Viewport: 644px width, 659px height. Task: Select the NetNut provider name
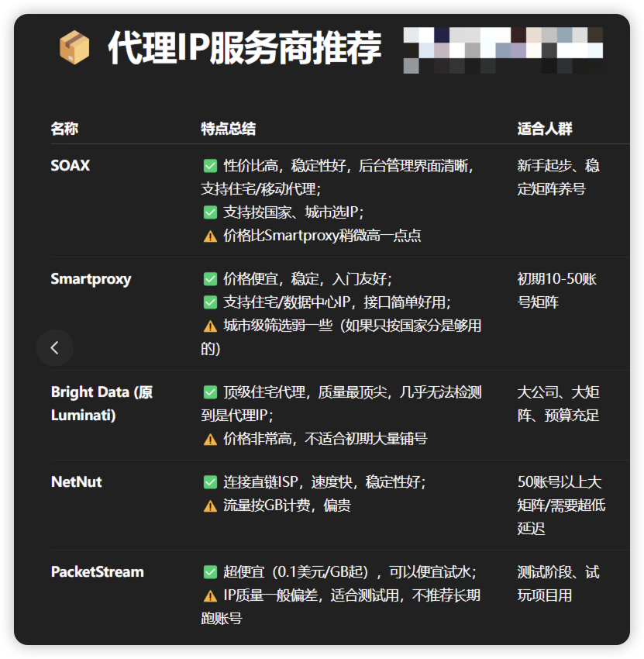click(x=76, y=481)
